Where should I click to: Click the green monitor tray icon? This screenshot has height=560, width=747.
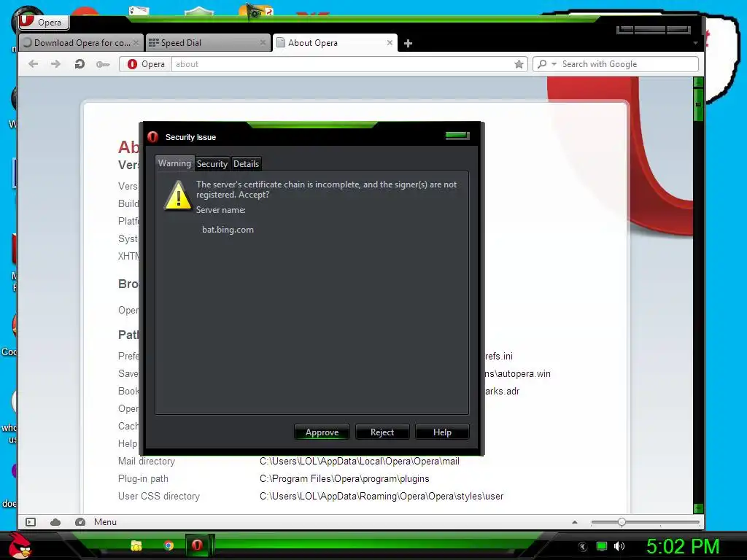pyautogui.click(x=602, y=546)
